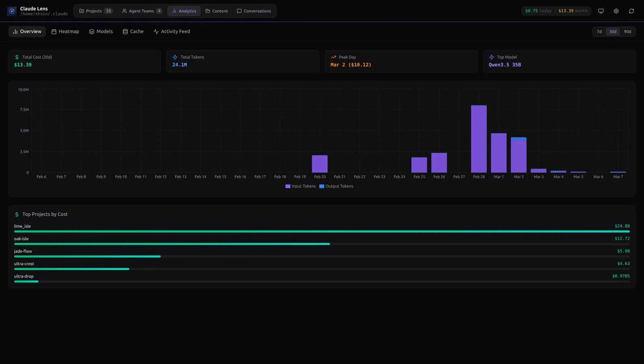644x364 pixels.
Task: Open the Content section
Action: [217, 11]
